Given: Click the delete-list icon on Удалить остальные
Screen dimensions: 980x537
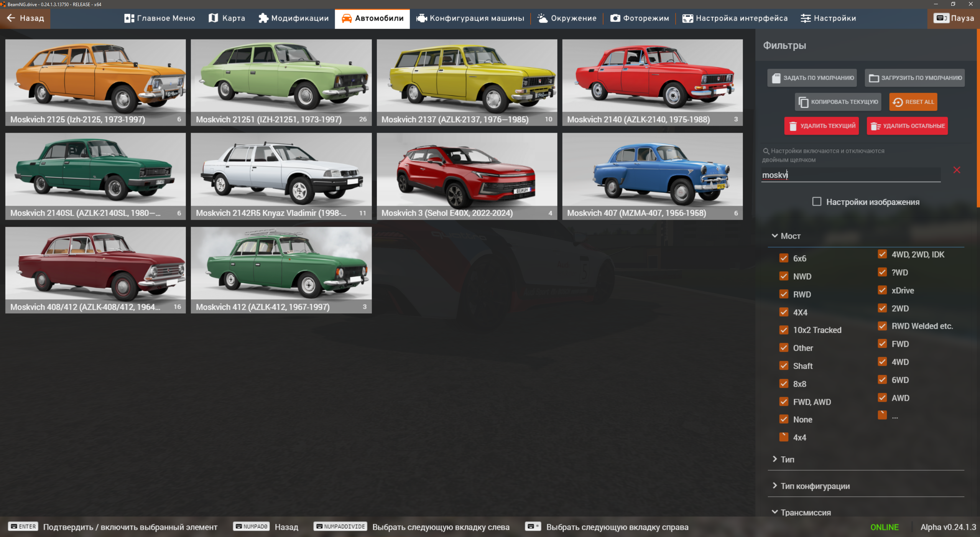Looking at the screenshot, I should [875, 126].
